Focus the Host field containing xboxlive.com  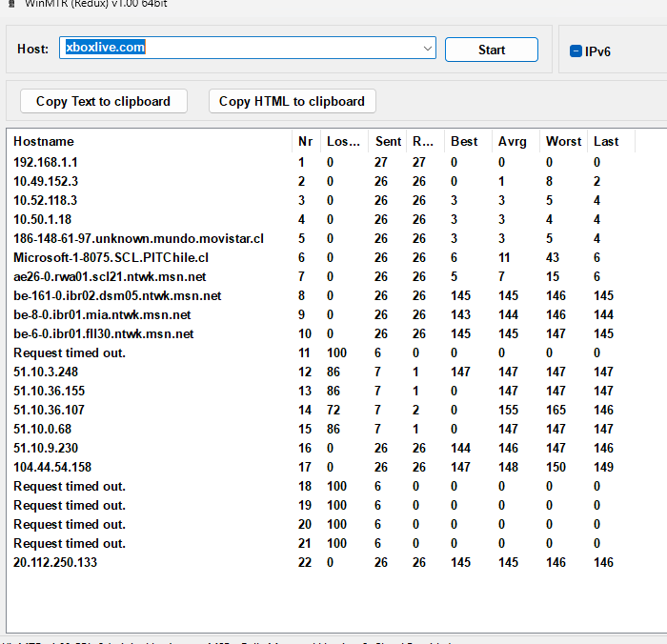pos(238,49)
